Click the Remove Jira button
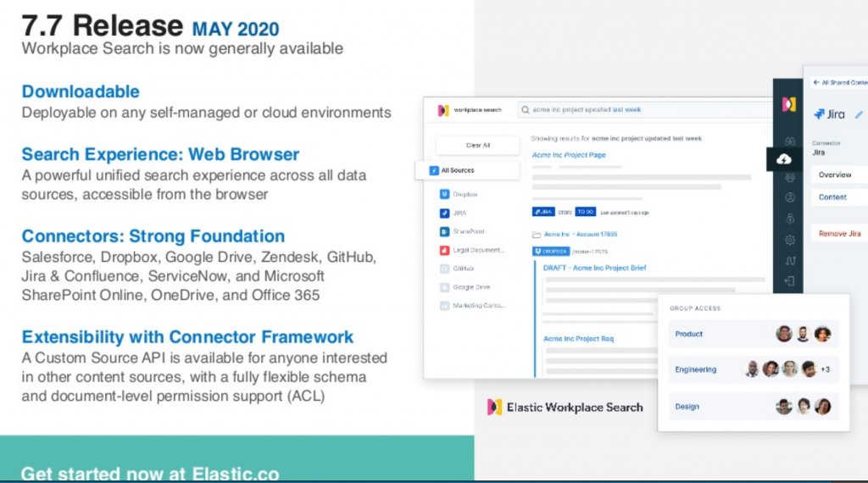Viewport: 868px width, 483px height. [839, 234]
